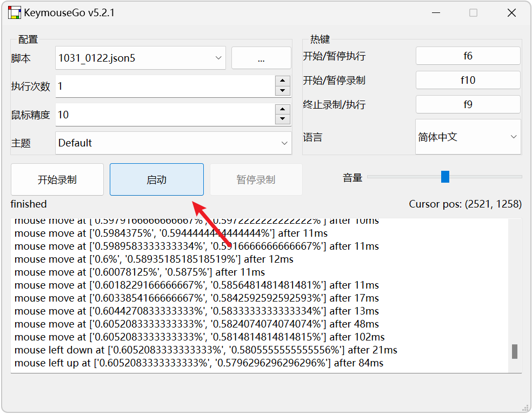
Task: Select the log line ending 'after 12ms'
Action: [x=154, y=259]
